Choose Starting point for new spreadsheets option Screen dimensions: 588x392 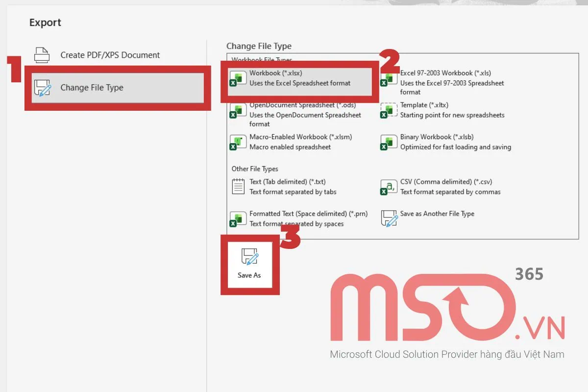tap(452, 115)
